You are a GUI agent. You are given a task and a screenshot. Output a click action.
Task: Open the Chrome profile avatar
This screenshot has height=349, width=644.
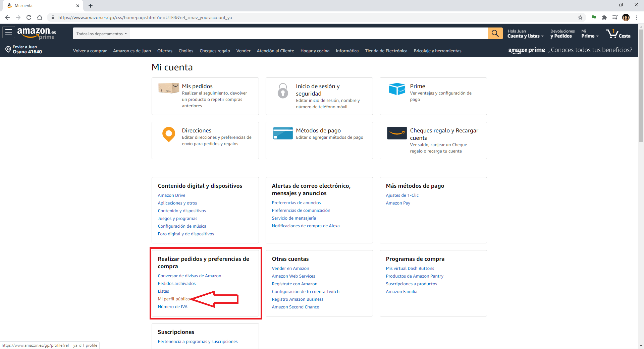tap(626, 17)
